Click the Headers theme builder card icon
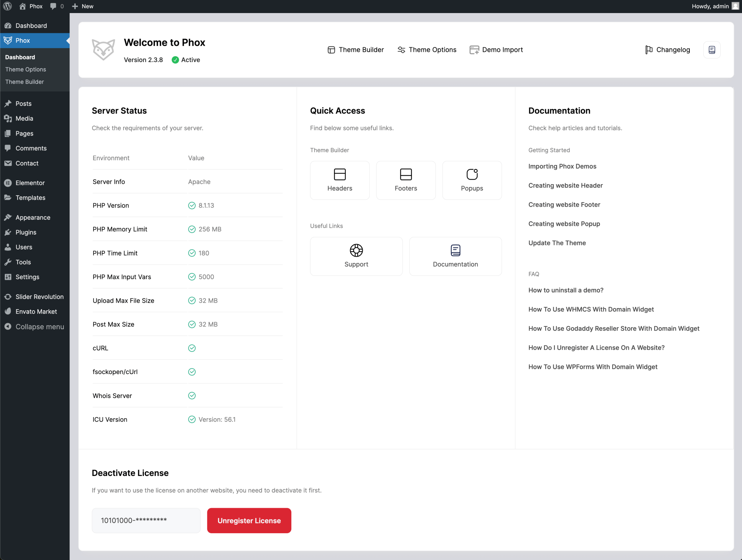The width and height of the screenshot is (742, 560). pyautogui.click(x=339, y=175)
